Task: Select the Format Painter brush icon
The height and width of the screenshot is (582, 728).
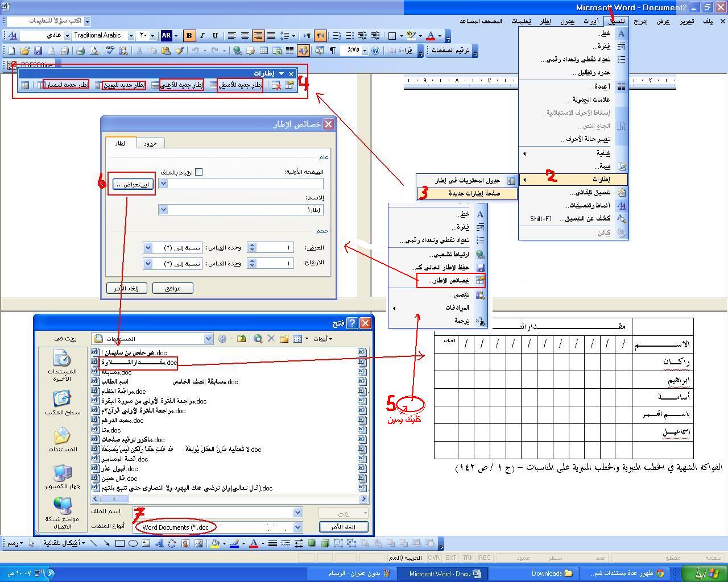Action: [x=179, y=51]
